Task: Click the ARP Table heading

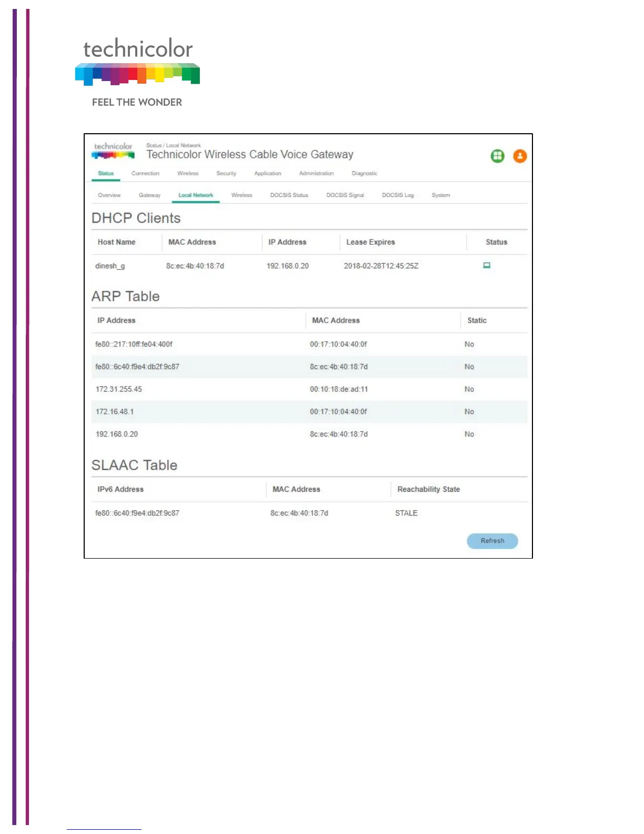Action: [x=126, y=296]
